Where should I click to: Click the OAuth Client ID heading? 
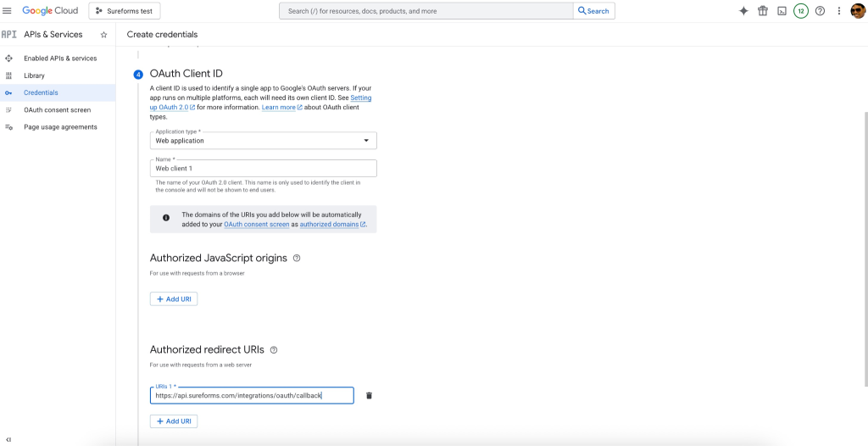[x=186, y=74]
